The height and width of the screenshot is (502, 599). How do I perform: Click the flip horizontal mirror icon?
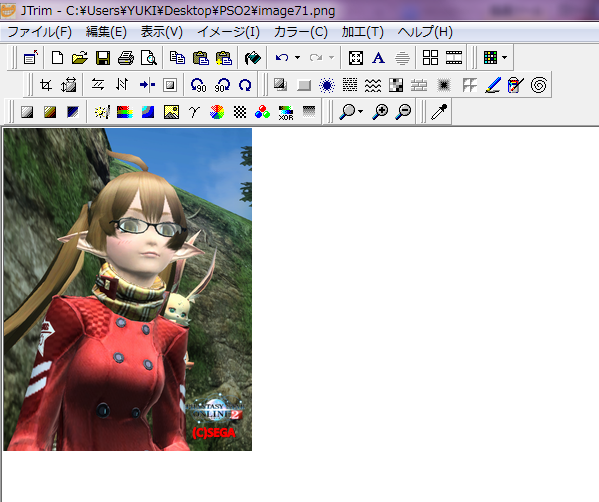tap(98, 84)
